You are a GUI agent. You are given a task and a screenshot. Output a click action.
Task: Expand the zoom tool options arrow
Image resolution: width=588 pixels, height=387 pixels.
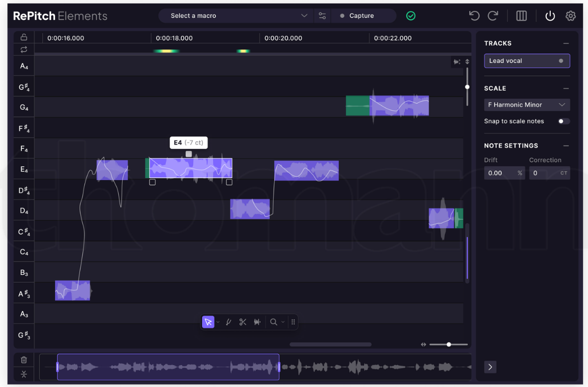pos(283,322)
